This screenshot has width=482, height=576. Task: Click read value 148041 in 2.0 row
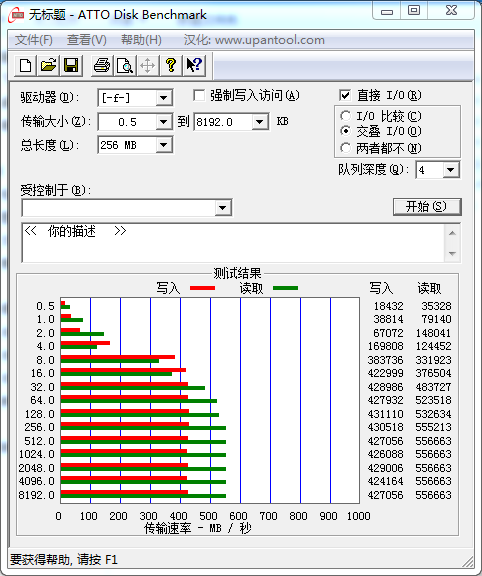tap(434, 333)
